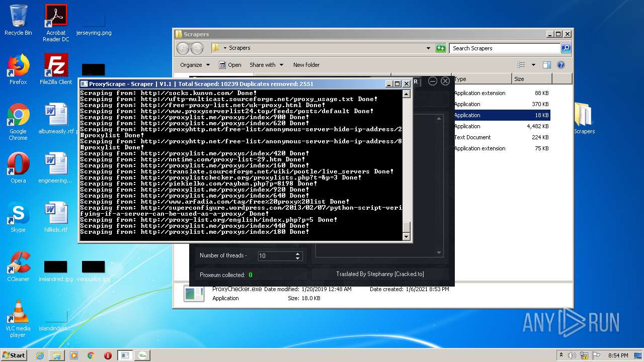Open Firefox from the desktop
The width and height of the screenshot is (644, 362).
pos(18,69)
